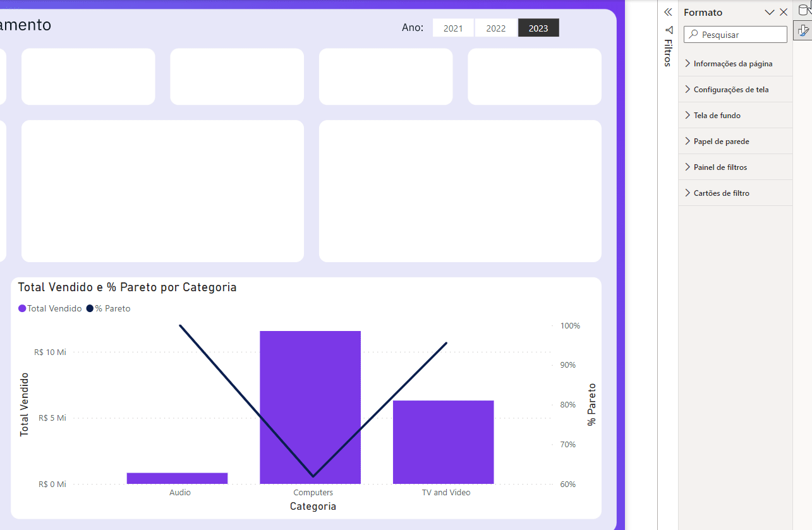
Task: Click the 'TV and Video' axis label
Action: pos(446,493)
